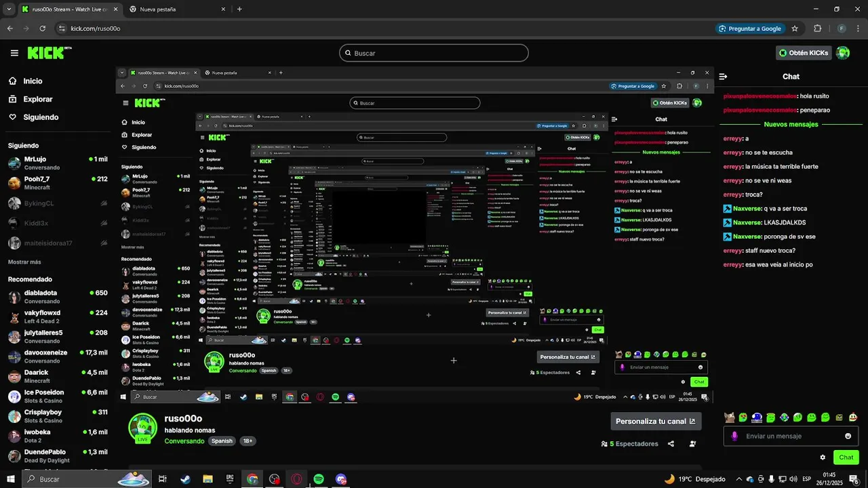Open weather widget showing 19°C Despejado
Viewport: 868px width, 488px height.
tap(694, 479)
